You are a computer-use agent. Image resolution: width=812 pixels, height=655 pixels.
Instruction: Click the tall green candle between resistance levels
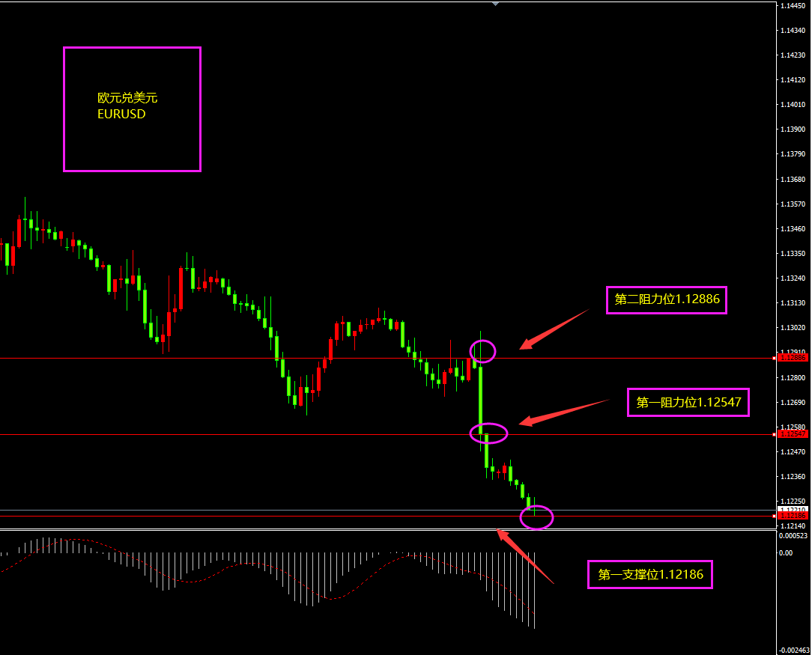pyautogui.click(x=480, y=397)
